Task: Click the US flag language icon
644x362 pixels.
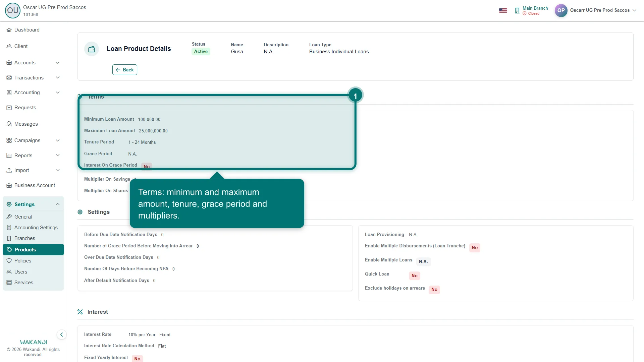Action: click(x=503, y=10)
